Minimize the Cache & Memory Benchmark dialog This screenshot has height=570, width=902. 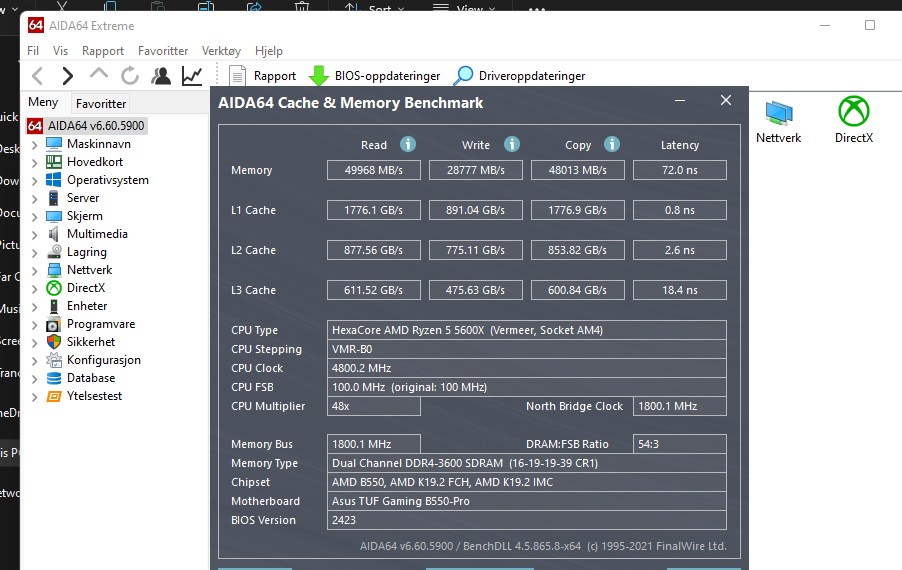tap(680, 101)
